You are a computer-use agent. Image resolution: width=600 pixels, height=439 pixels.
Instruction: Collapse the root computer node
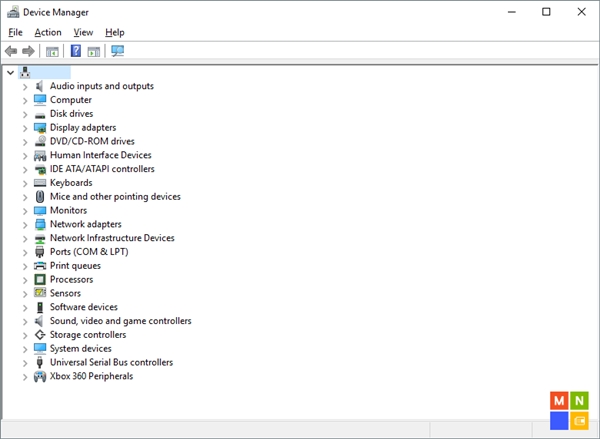(10, 72)
